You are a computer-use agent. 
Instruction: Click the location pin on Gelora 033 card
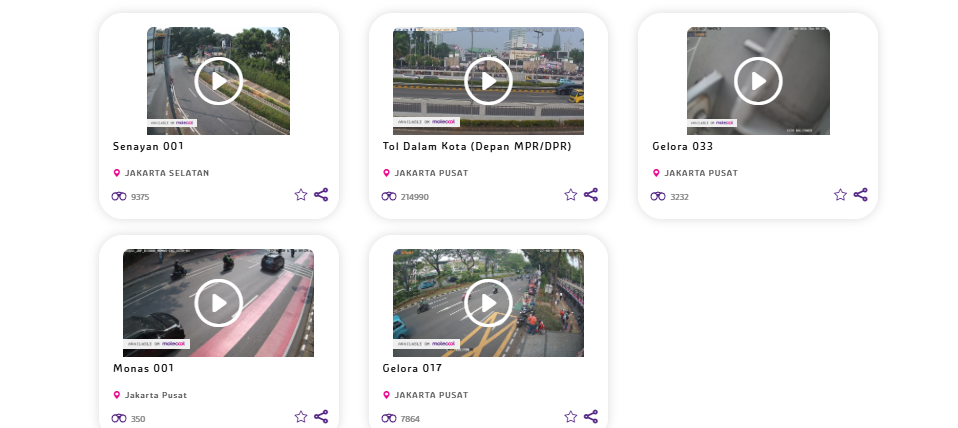(x=656, y=173)
